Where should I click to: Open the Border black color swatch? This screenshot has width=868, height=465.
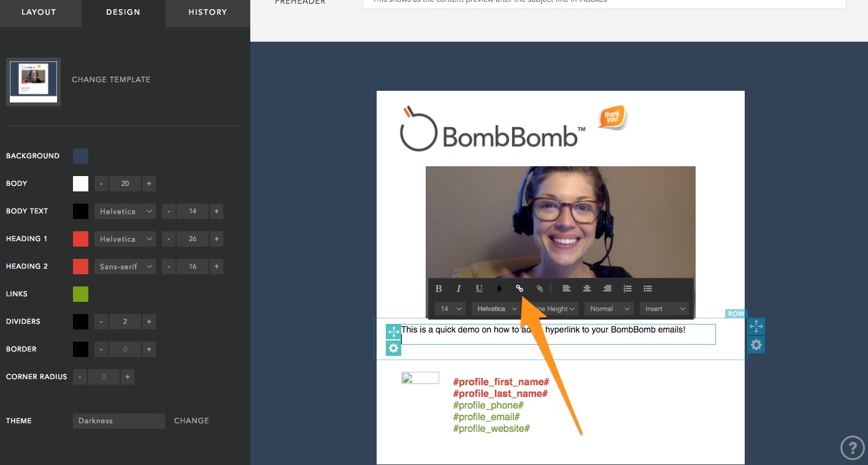pyautogui.click(x=80, y=349)
